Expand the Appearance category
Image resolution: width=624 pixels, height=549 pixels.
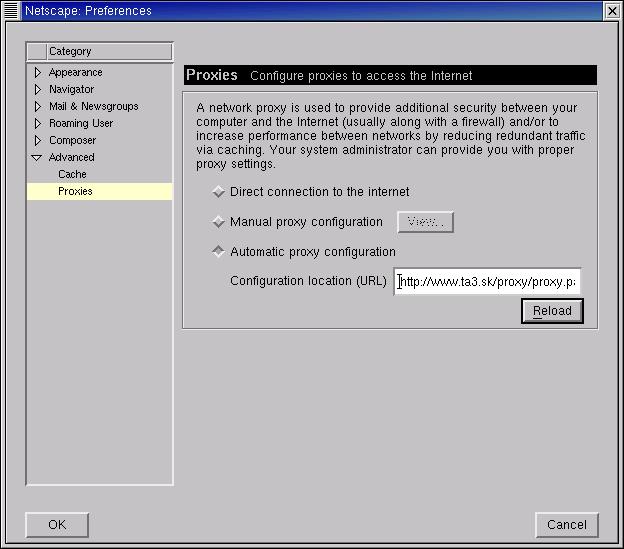pos(38,72)
